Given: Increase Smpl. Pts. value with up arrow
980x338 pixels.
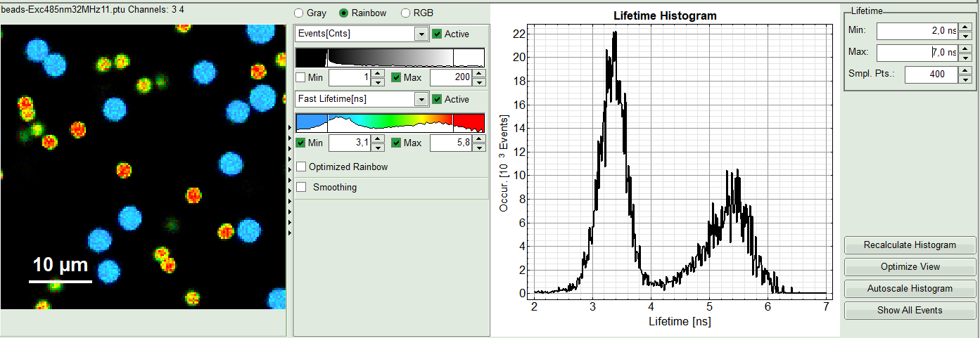Looking at the screenshot, I should pos(965,70).
